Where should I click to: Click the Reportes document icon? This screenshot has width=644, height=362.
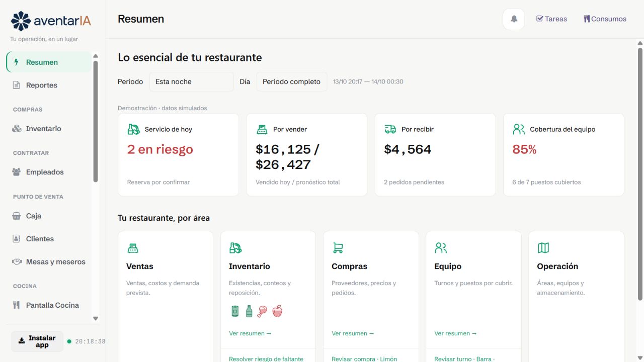[17, 85]
